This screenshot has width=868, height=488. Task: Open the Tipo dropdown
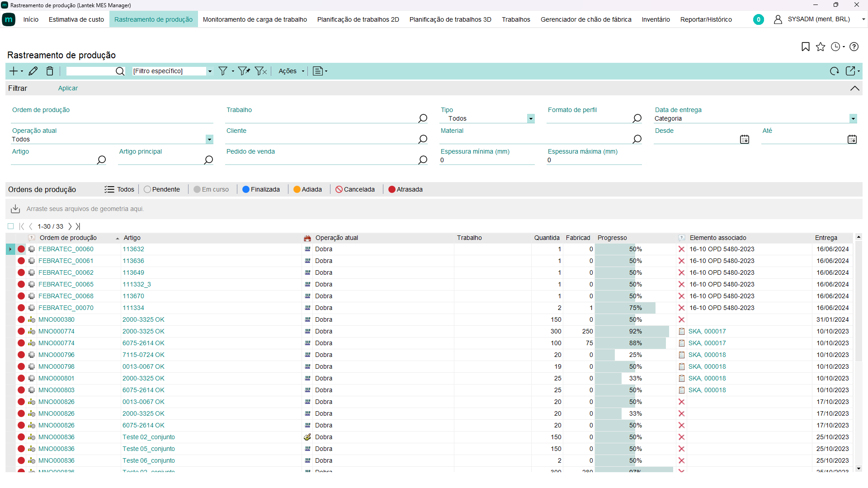(531, 118)
